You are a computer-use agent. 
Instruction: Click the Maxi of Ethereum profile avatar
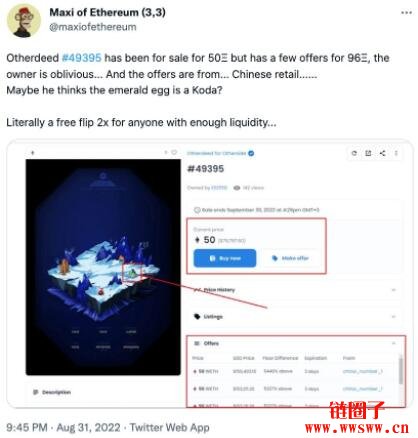[x=24, y=21]
